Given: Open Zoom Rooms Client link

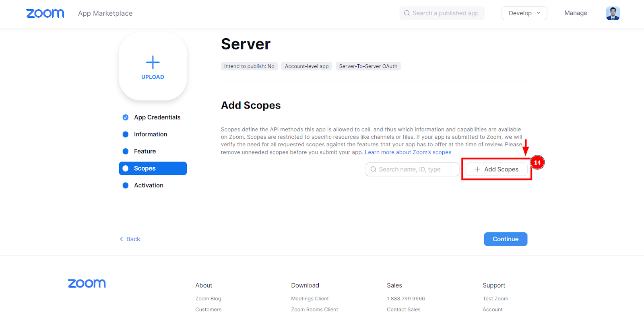Looking at the screenshot, I should point(314,309).
